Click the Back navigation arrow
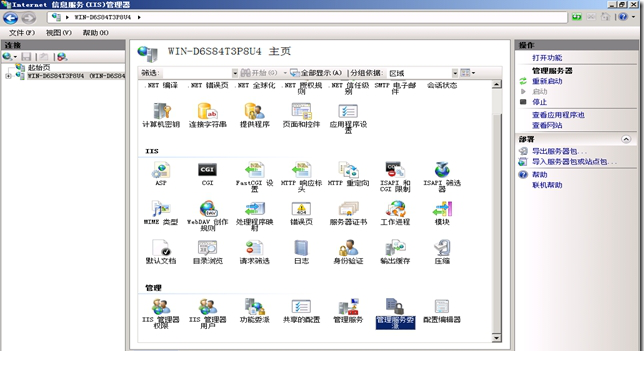The image size is (644, 365). pos(11,18)
